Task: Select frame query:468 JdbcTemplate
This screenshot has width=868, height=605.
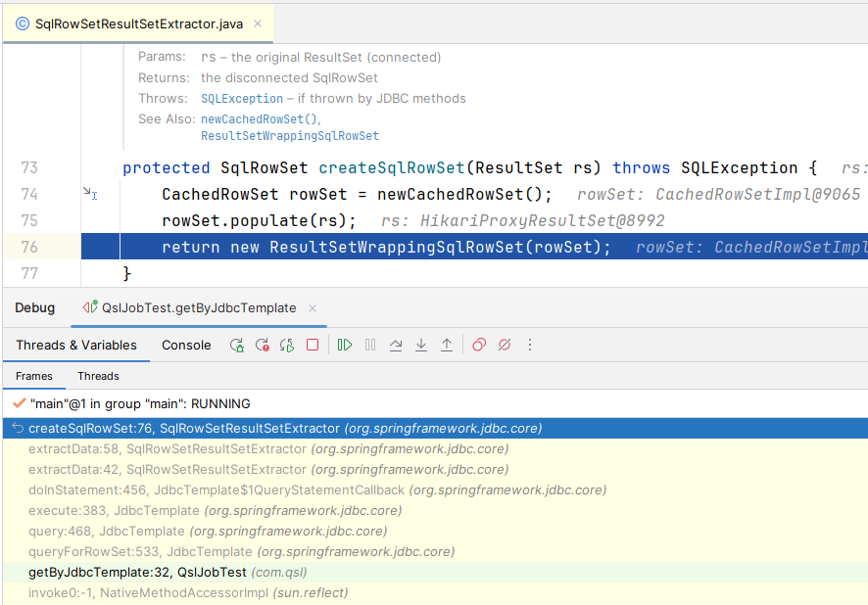Action: (435, 531)
